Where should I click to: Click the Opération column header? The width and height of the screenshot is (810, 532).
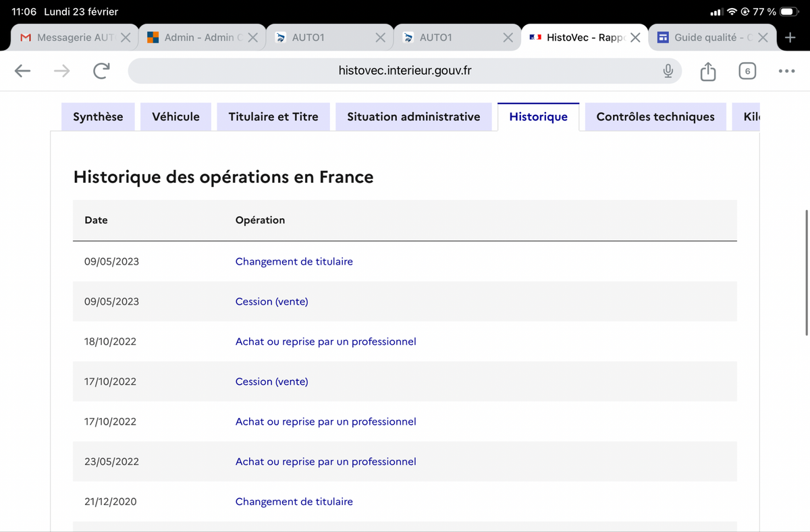[260, 220]
